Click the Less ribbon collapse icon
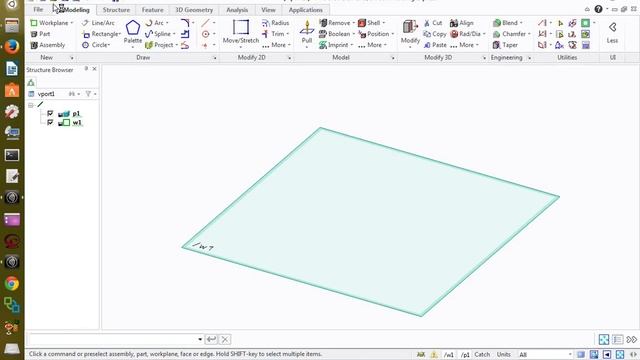The height and width of the screenshot is (360, 640). click(612, 32)
